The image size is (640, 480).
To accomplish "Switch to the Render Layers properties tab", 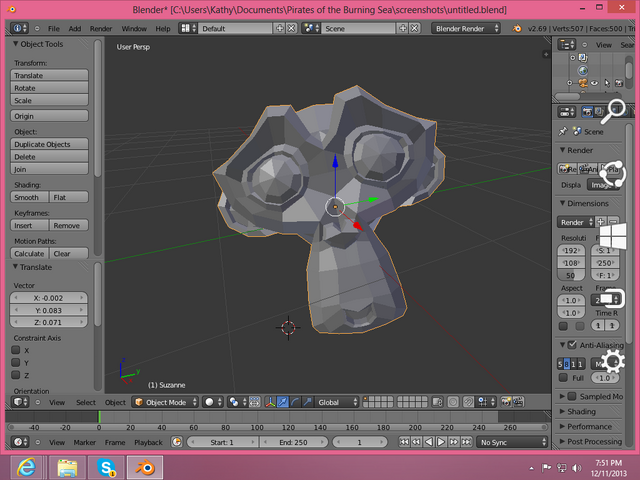I will 598,112.
